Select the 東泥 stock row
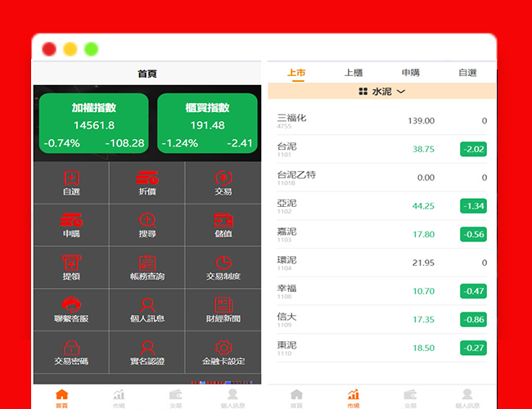The width and height of the screenshot is (532, 409). click(x=381, y=348)
